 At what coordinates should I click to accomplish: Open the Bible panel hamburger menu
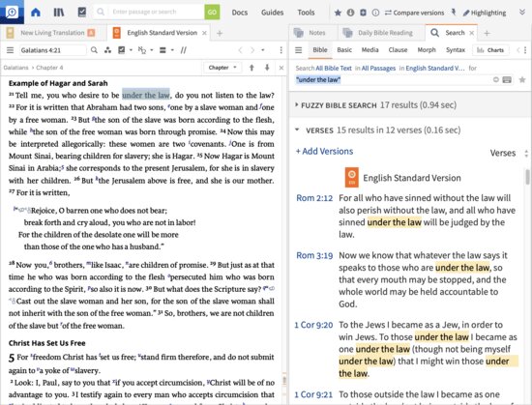[x=11, y=50]
